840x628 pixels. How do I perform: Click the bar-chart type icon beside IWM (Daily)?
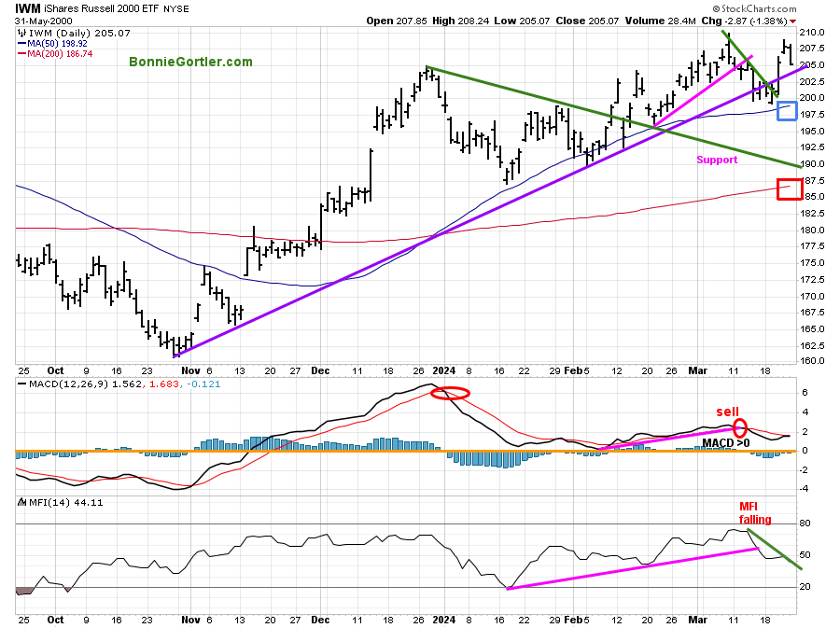[x=22, y=34]
